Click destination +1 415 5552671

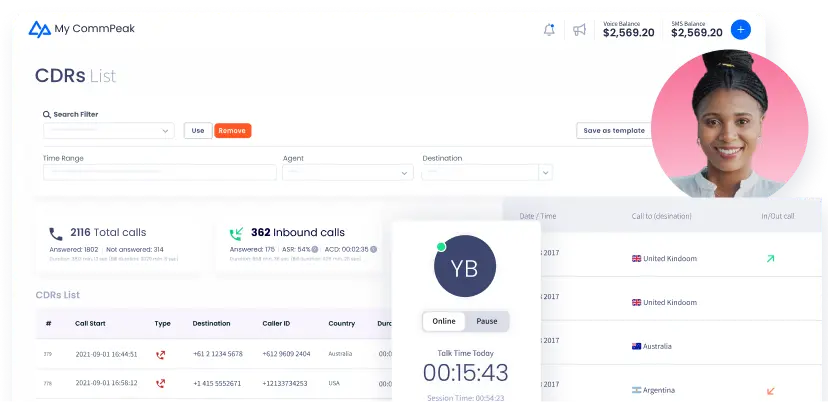pyautogui.click(x=217, y=384)
